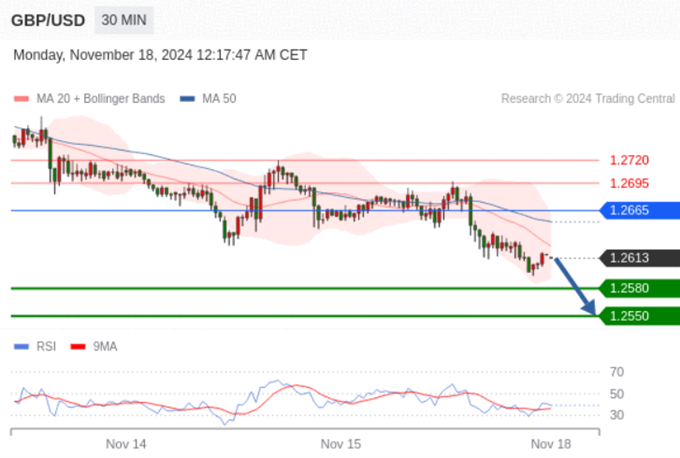This screenshot has width=680, height=458.
Task: Click the Nov 18 date label
Action: [551, 444]
